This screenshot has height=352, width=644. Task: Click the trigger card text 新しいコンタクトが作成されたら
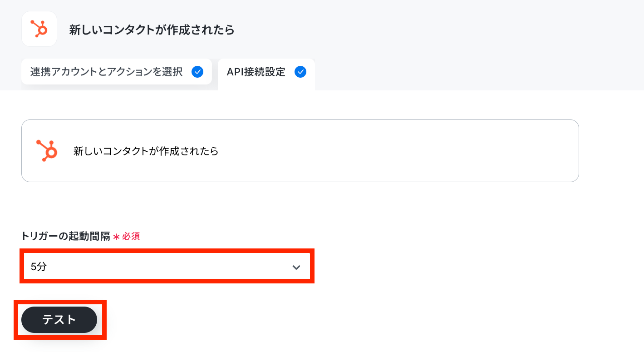click(146, 151)
